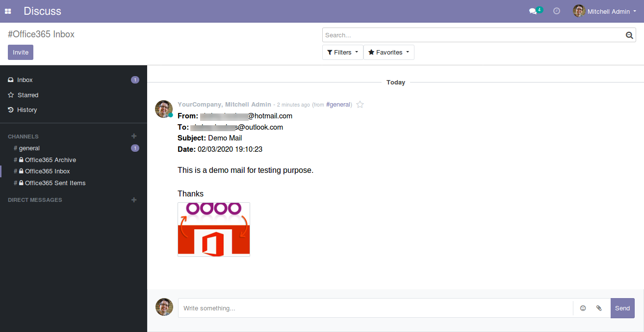Click the Thanks line in message
Viewport: 644px width, 332px height.
[x=190, y=194]
